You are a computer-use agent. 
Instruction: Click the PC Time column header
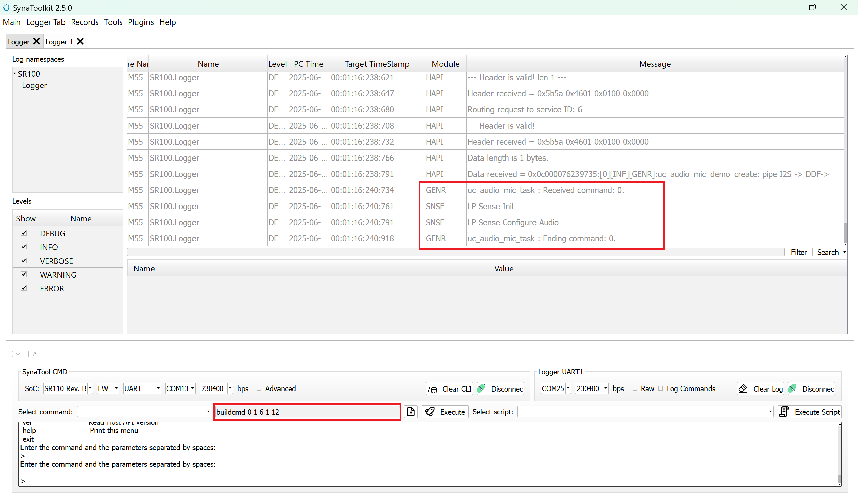[308, 64]
